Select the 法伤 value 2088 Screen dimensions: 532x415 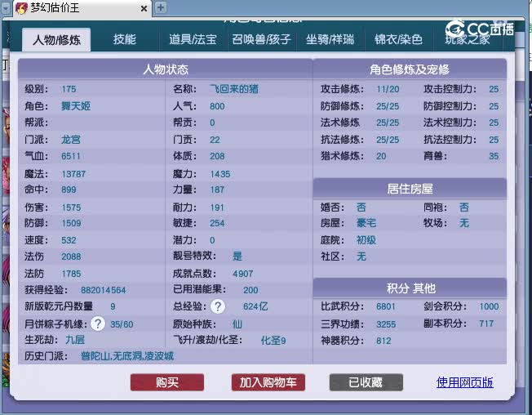coord(71,257)
